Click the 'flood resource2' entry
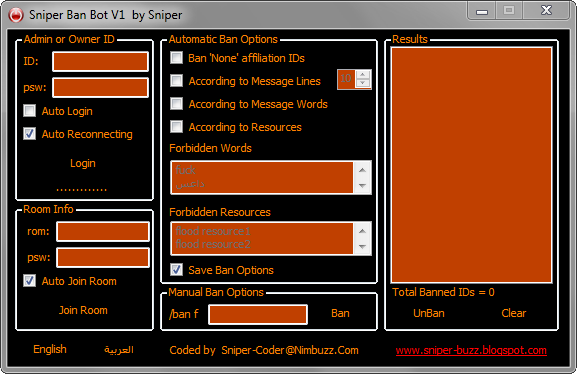This screenshot has width=577, height=374. point(213,244)
